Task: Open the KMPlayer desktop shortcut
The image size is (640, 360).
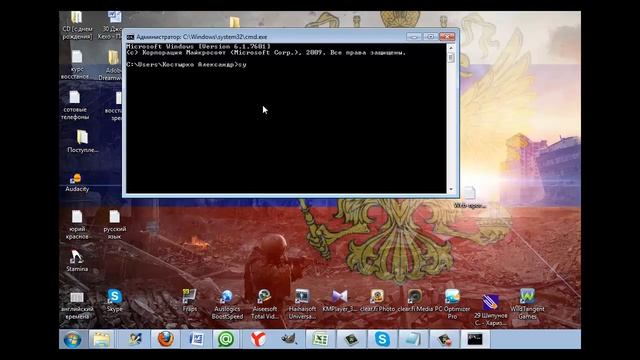Action: point(340,300)
